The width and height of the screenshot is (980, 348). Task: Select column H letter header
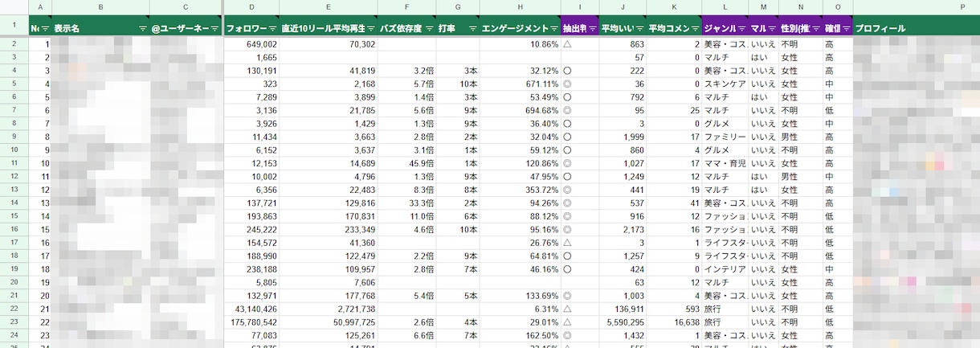click(x=521, y=7)
